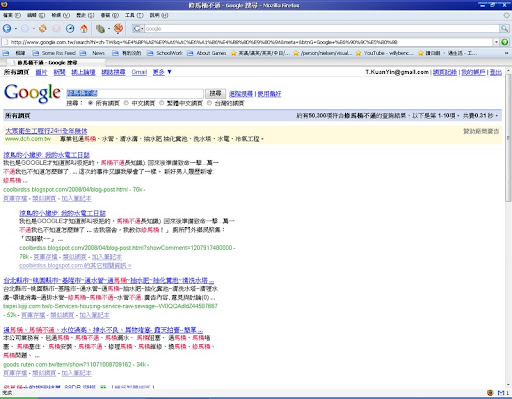
Task: Open the tag icon's dropdown arrow
Action: coord(109,29)
